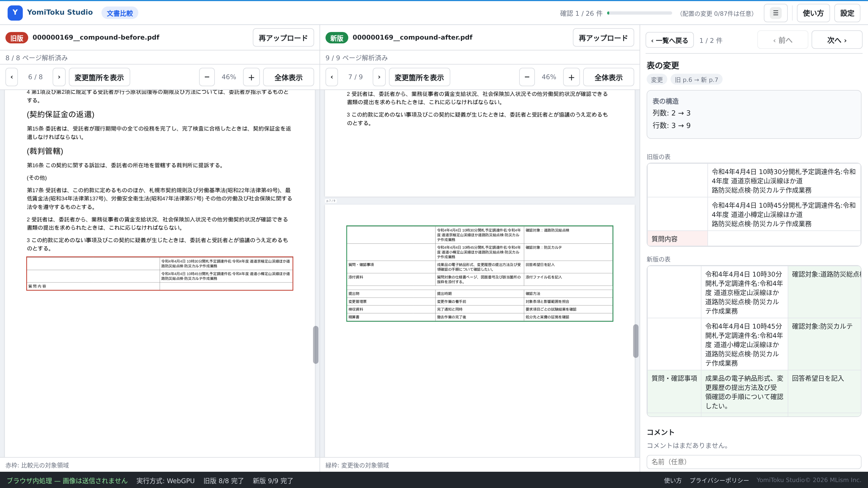Click the 6 / 8 page indicator

tap(35, 77)
